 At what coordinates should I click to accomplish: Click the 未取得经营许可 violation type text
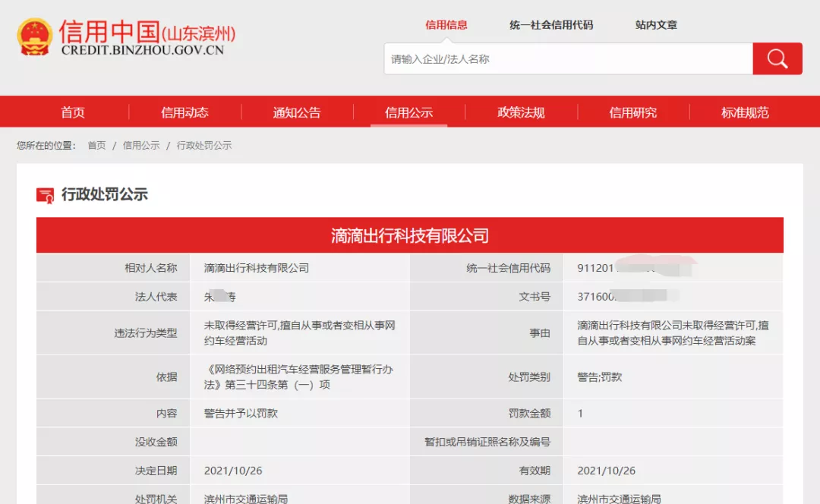coord(300,333)
